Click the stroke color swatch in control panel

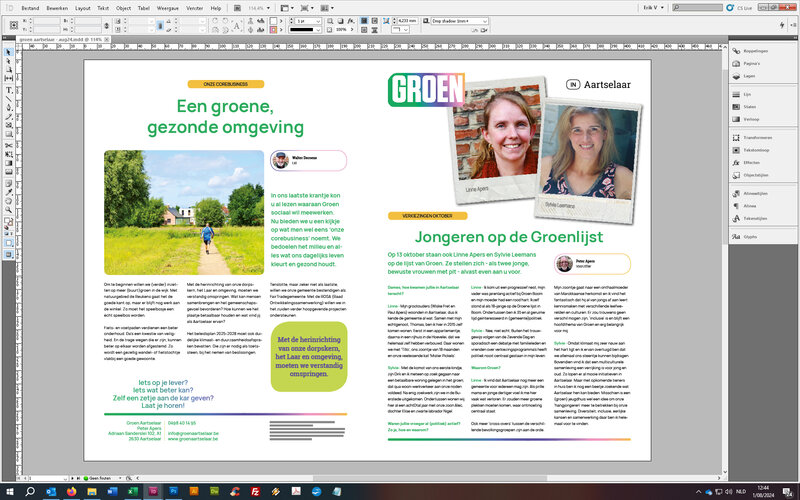[273, 30]
